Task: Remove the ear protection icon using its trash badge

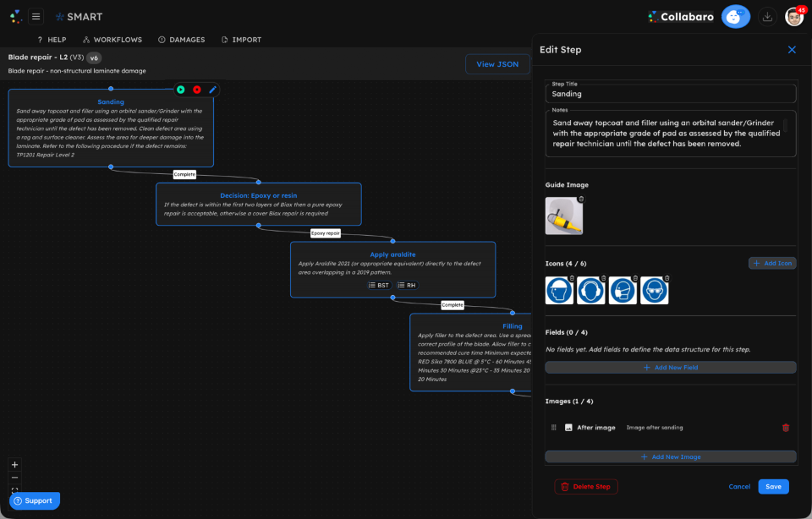Action: pyautogui.click(x=602, y=279)
